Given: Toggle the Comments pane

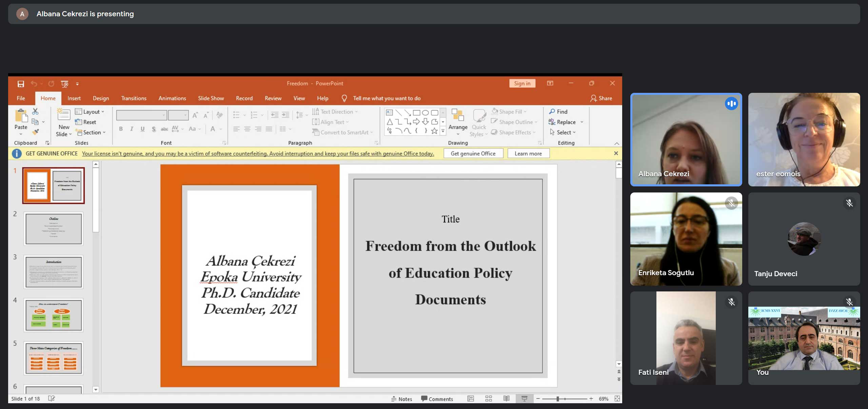Looking at the screenshot, I should click(437, 399).
